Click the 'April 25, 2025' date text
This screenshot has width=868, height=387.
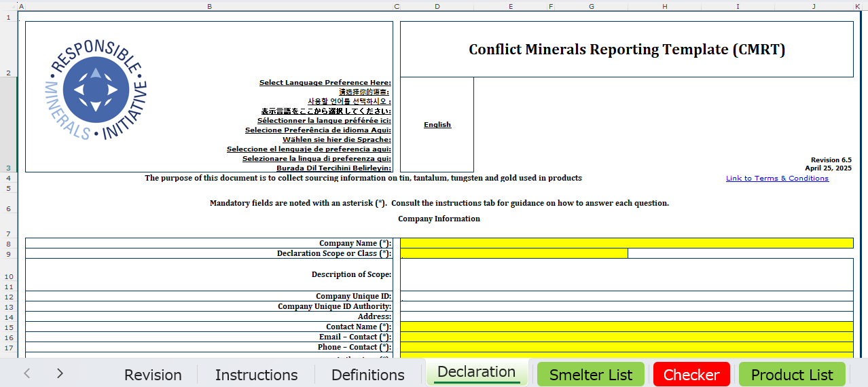click(x=828, y=168)
